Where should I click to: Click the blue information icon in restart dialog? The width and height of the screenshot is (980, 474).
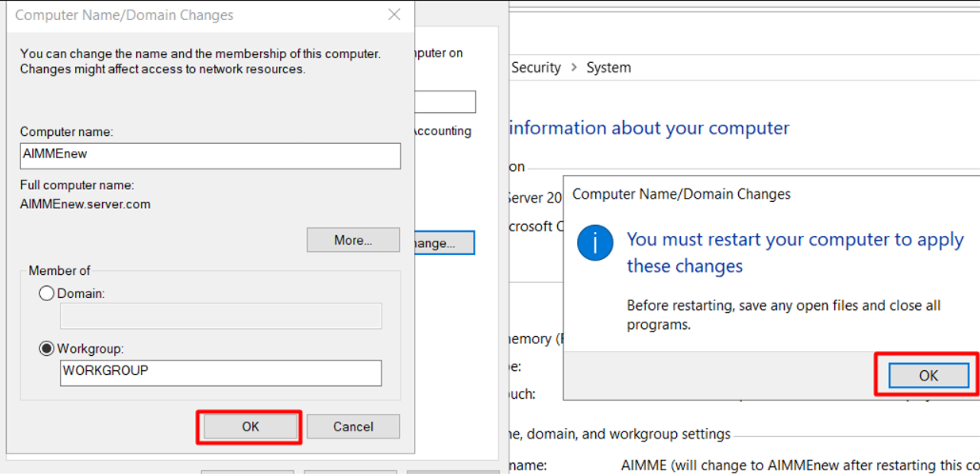(595, 244)
